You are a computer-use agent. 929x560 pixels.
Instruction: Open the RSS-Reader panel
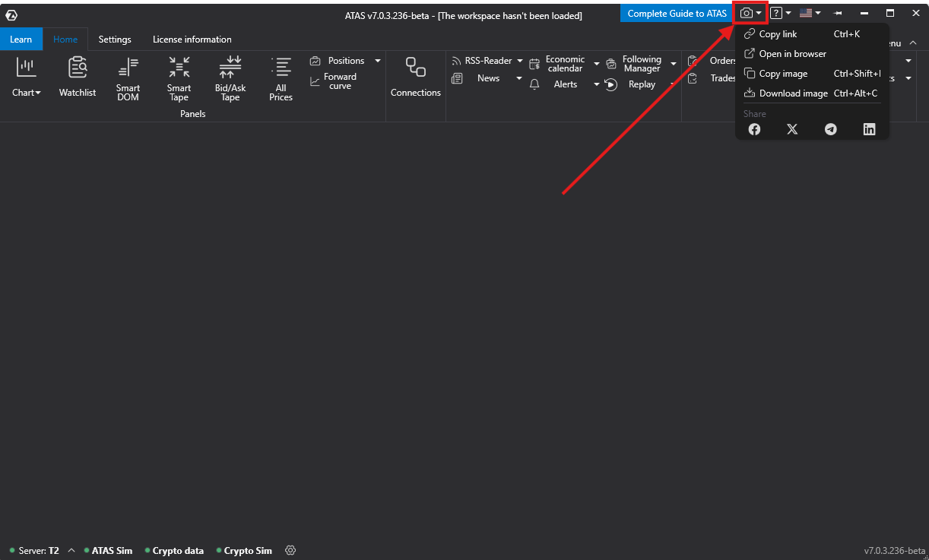(x=482, y=61)
